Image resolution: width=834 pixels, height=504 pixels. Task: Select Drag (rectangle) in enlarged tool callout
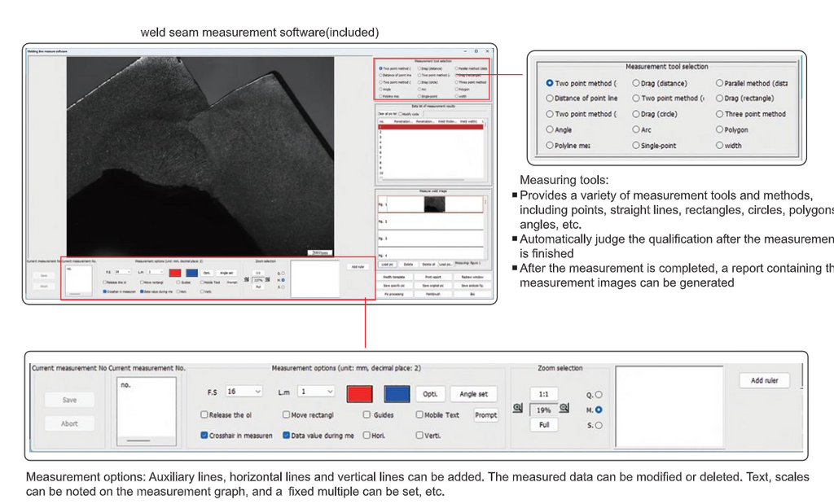719,99
